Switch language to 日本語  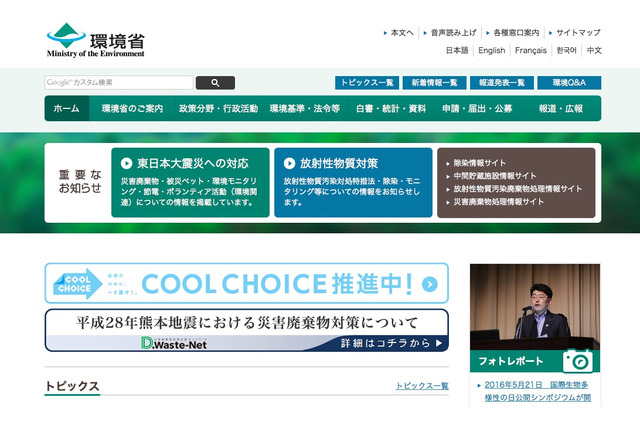[x=457, y=51]
